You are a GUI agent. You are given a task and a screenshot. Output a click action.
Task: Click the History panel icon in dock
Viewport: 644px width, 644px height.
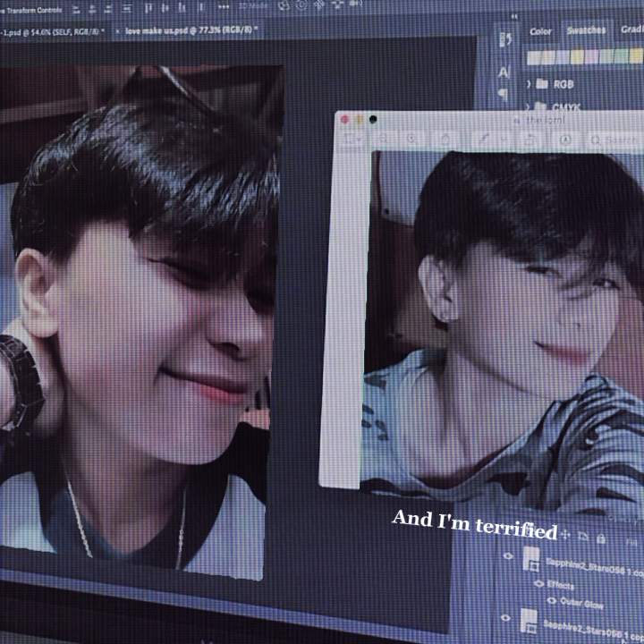pos(505,40)
